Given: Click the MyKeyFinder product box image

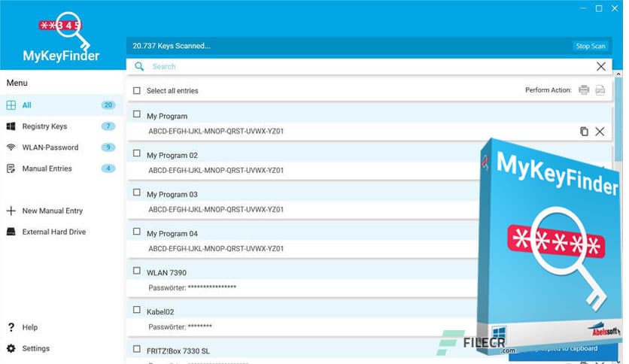Looking at the screenshot, I should coord(549,247).
